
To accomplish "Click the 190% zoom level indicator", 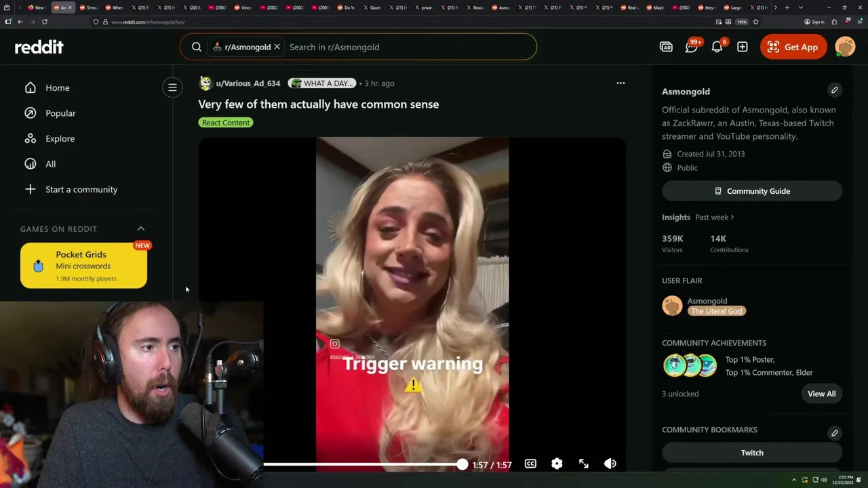I will [x=742, y=22].
